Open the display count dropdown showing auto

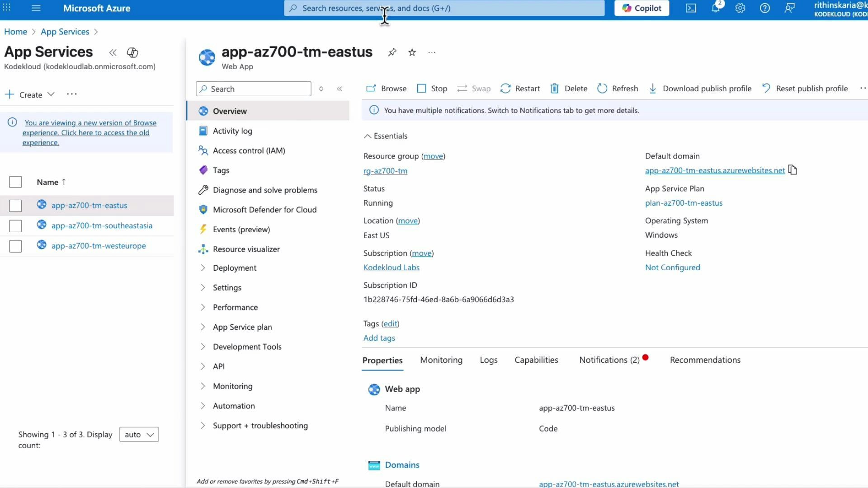click(139, 434)
